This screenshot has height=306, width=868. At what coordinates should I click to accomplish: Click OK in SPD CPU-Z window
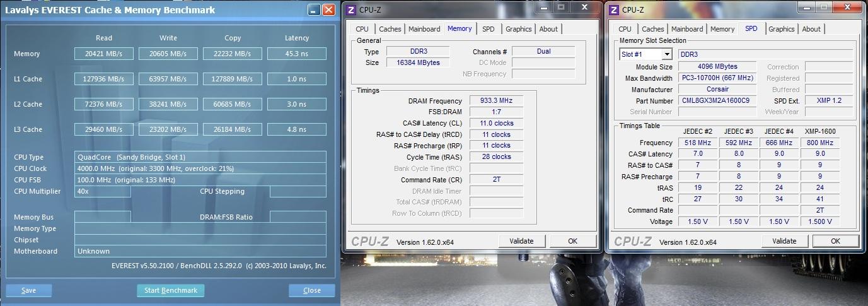[835, 241]
